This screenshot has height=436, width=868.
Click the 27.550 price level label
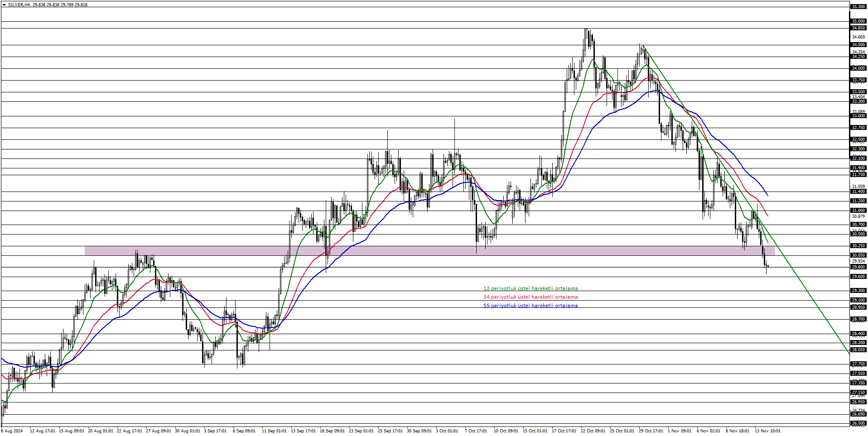[858, 374]
